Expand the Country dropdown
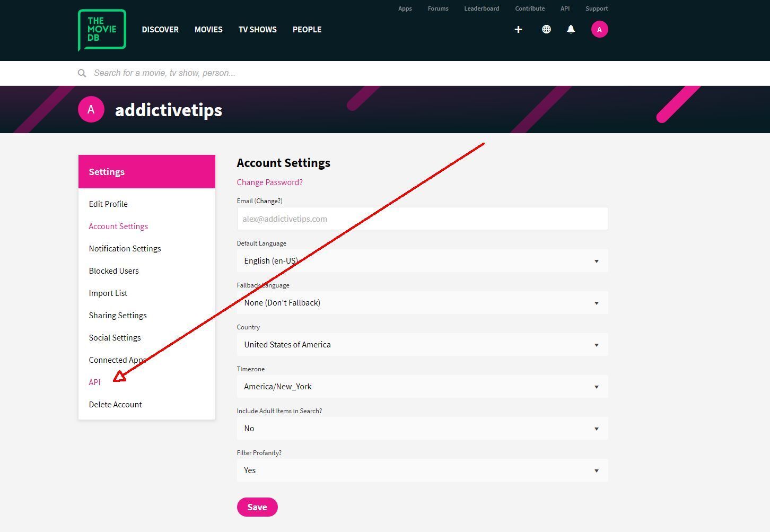This screenshot has width=770, height=532. (x=422, y=345)
